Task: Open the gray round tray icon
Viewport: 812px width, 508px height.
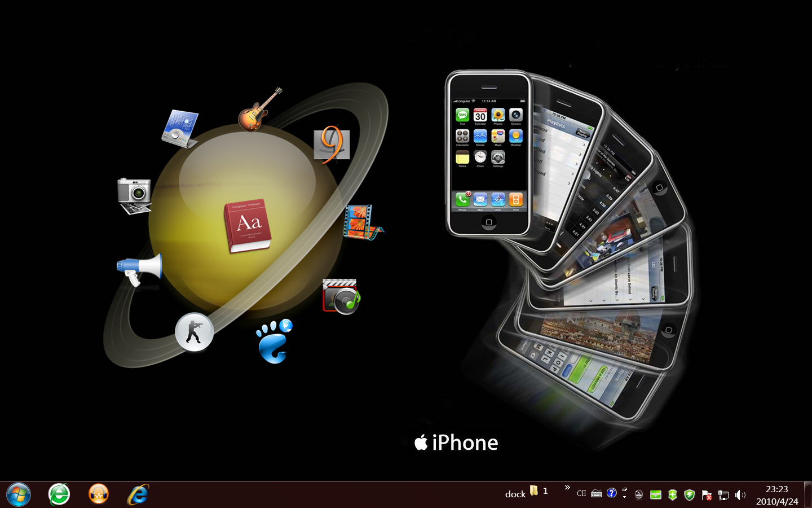Action: 639,495
